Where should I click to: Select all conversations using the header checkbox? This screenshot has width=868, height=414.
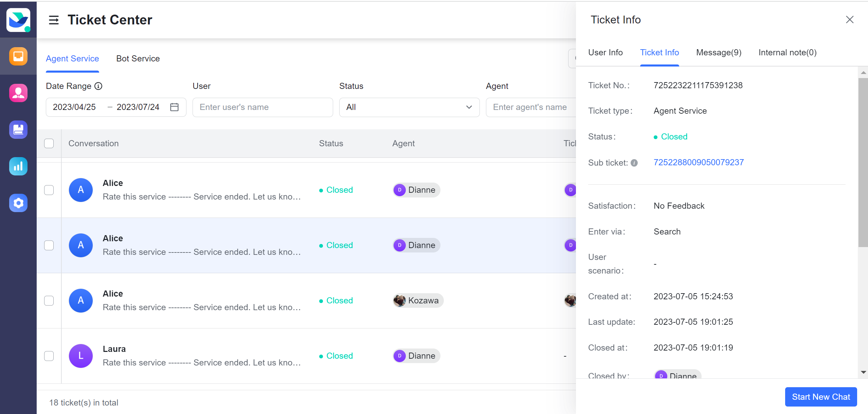coord(49,143)
